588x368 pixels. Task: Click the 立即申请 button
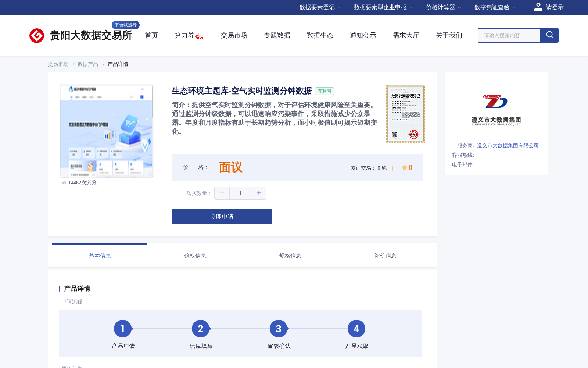click(222, 217)
